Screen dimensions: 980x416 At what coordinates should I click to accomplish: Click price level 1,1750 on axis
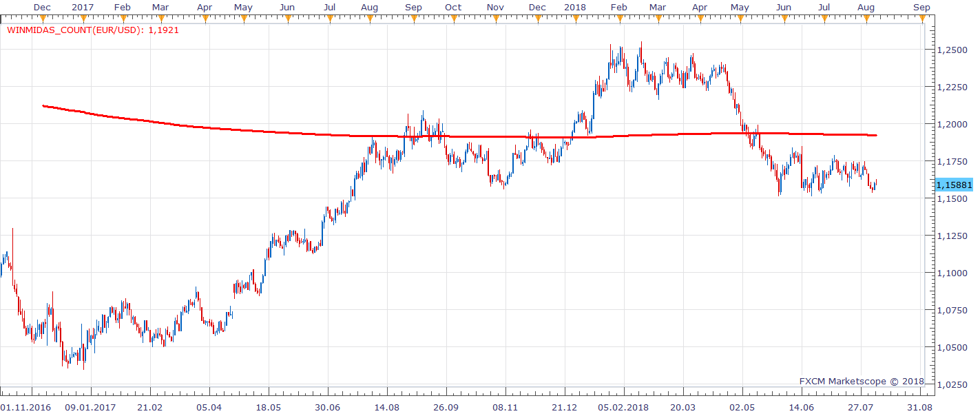pyautogui.click(x=952, y=161)
